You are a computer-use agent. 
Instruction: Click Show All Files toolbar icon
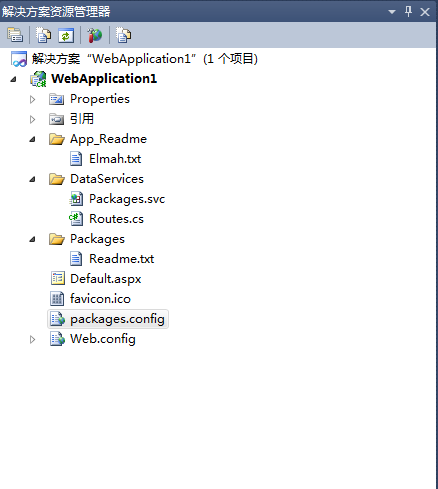[x=44, y=35]
